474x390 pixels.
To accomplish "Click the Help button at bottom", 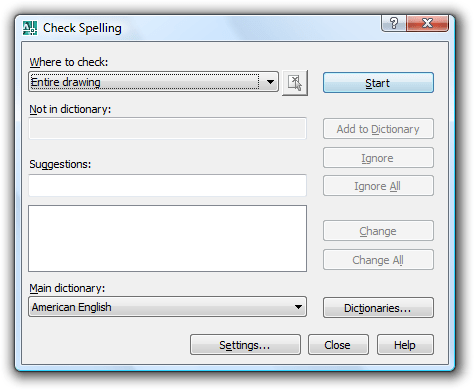I will point(405,345).
